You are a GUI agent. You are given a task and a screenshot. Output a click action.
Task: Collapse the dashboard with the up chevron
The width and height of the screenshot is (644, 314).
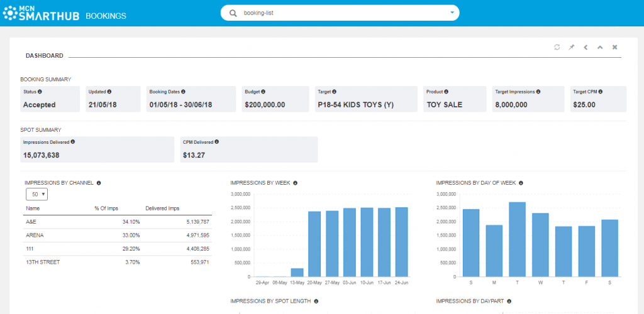click(x=600, y=47)
